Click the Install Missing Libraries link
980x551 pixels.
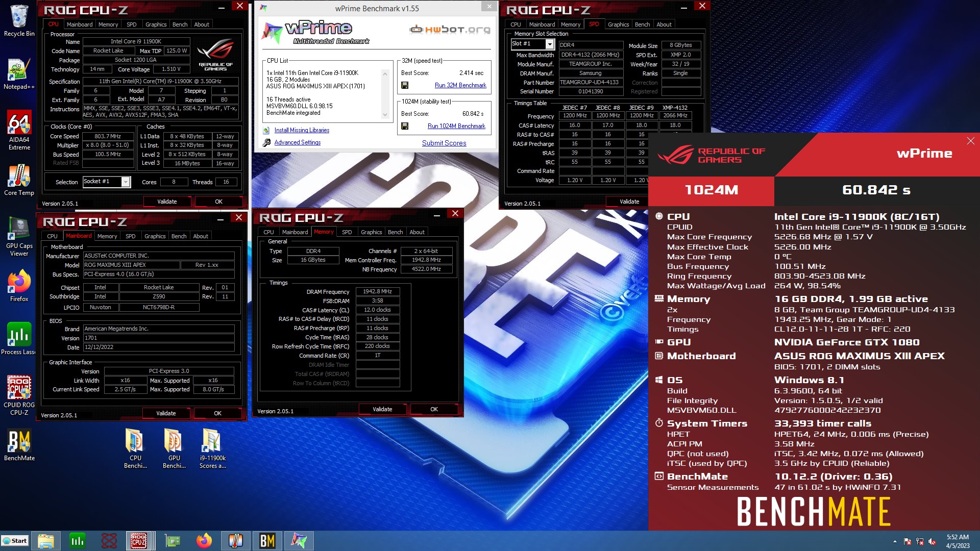pyautogui.click(x=302, y=130)
